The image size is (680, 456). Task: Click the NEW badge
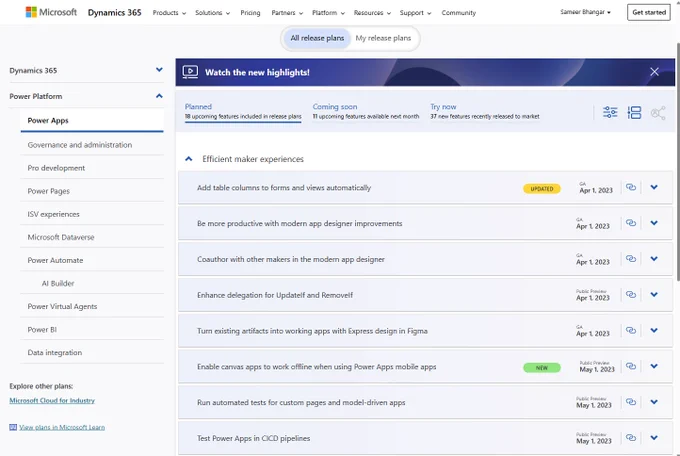(542, 367)
